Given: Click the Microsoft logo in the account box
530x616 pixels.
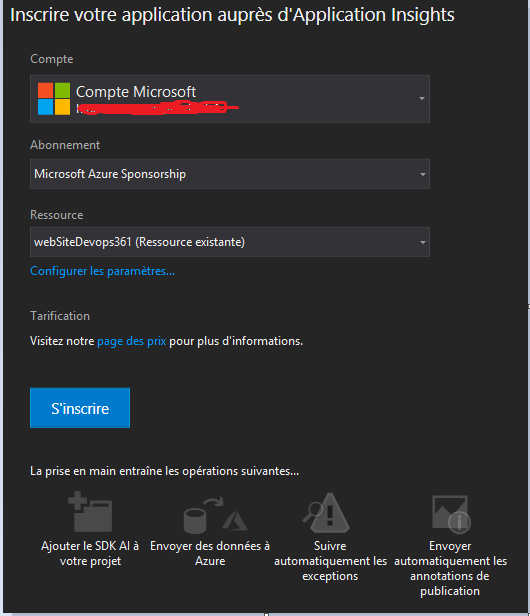Looking at the screenshot, I should (54, 99).
